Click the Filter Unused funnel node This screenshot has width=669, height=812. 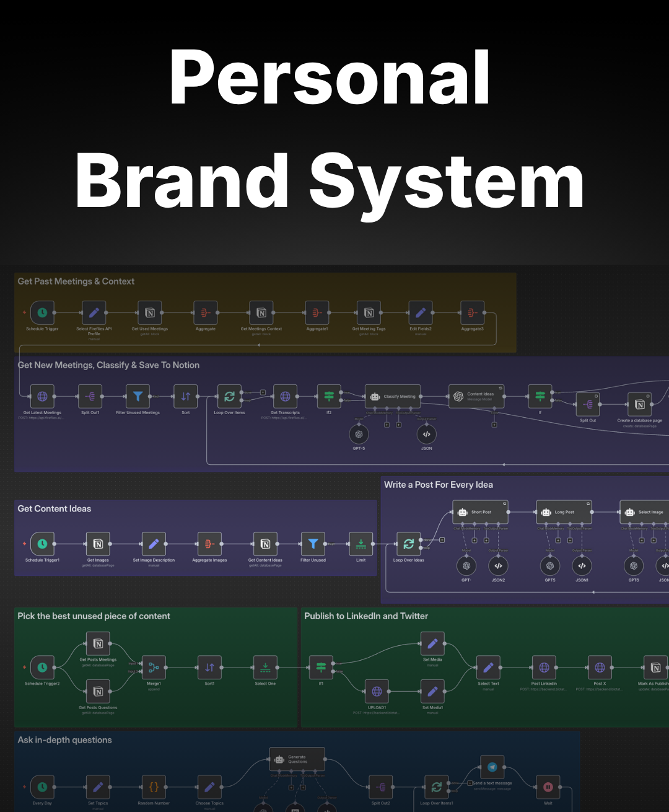point(313,544)
